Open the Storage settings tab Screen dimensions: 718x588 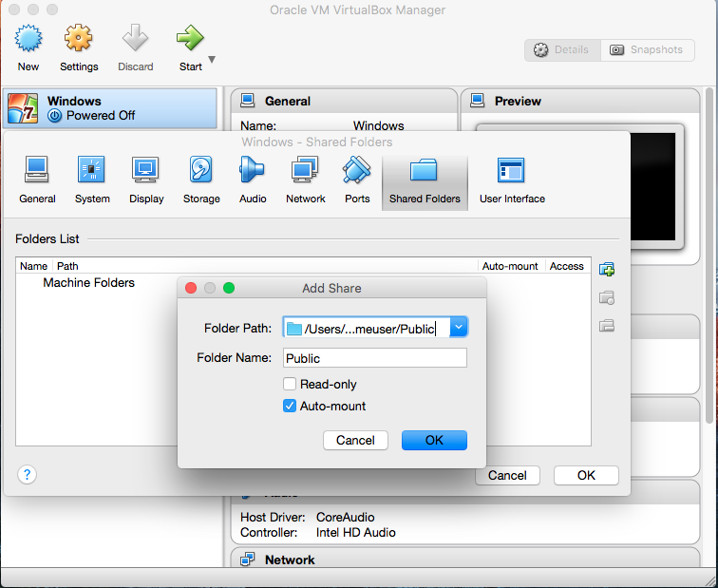point(201,180)
